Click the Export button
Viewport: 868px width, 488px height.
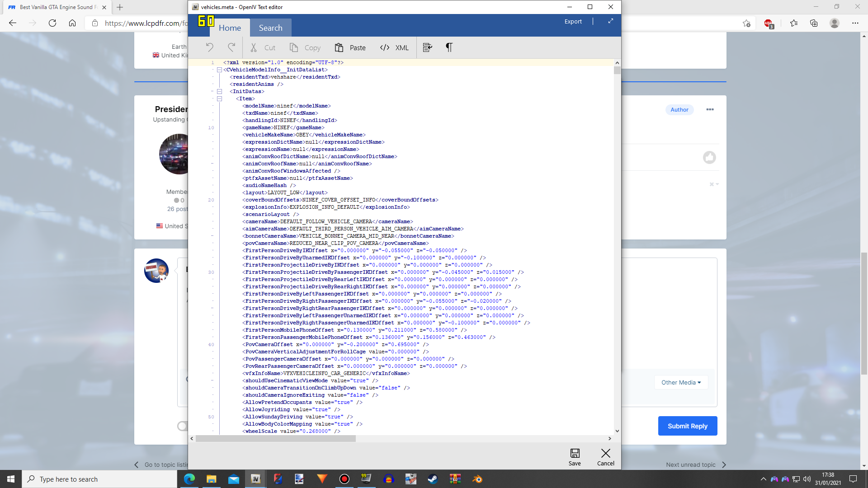tap(573, 21)
